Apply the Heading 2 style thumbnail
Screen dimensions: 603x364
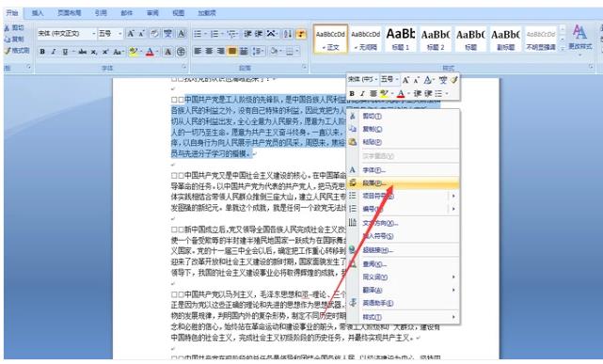436,39
